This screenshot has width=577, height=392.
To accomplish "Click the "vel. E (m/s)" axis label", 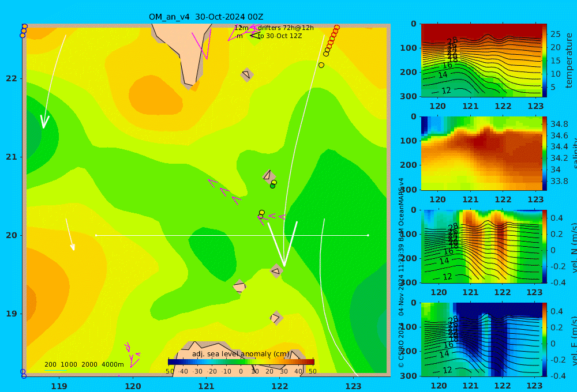I will coord(573,341).
